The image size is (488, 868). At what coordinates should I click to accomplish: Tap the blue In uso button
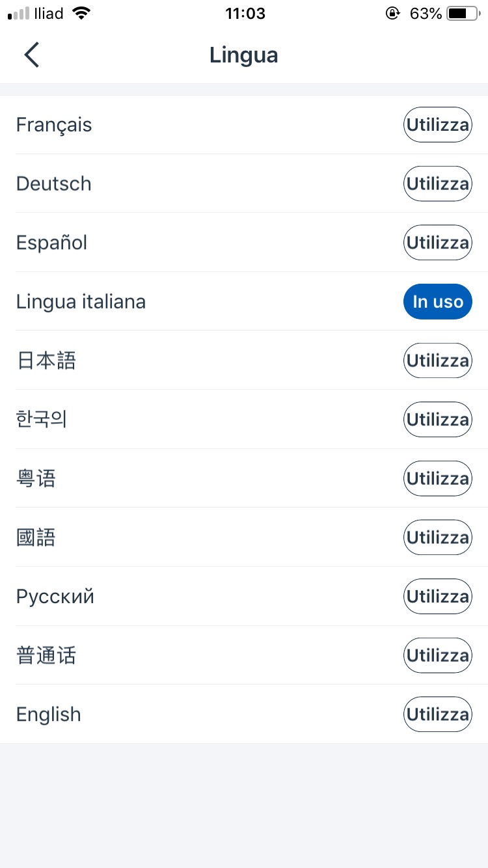tap(437, 302)
